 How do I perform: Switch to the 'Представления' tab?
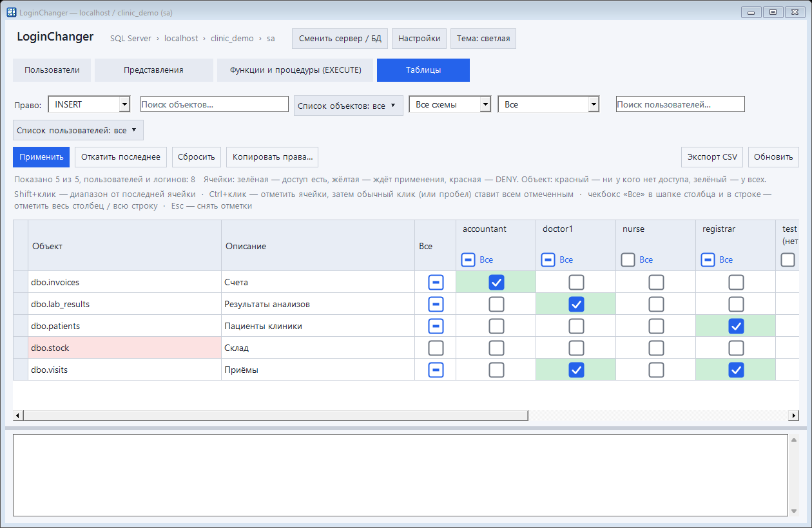coord(153,70)
